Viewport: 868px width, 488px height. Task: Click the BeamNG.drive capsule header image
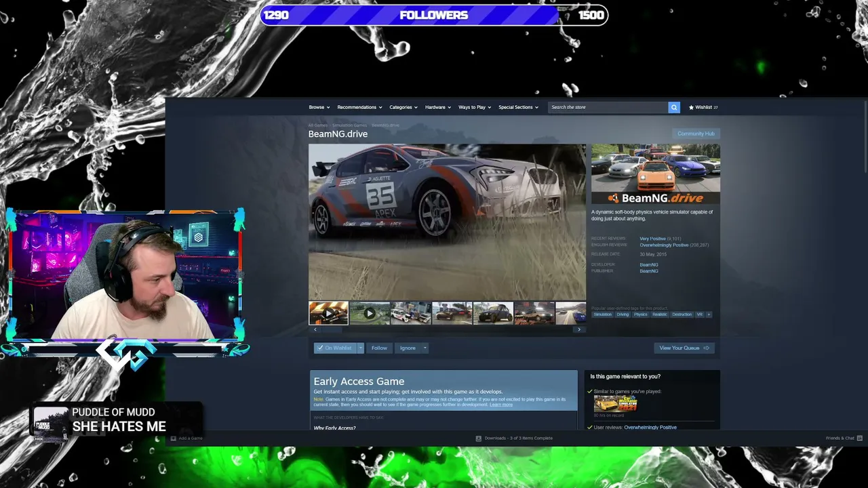pyautogui.click(x=656, y=174)
